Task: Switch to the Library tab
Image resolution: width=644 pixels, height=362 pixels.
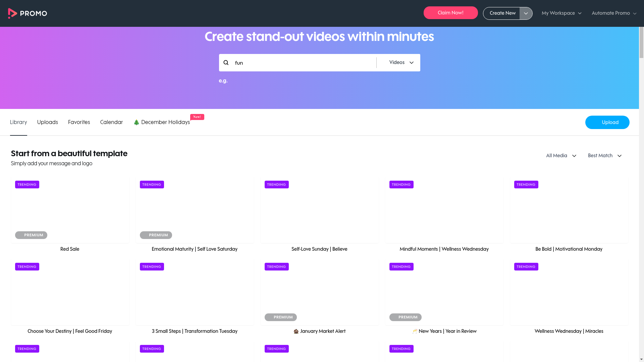Action: click(18, 122)
